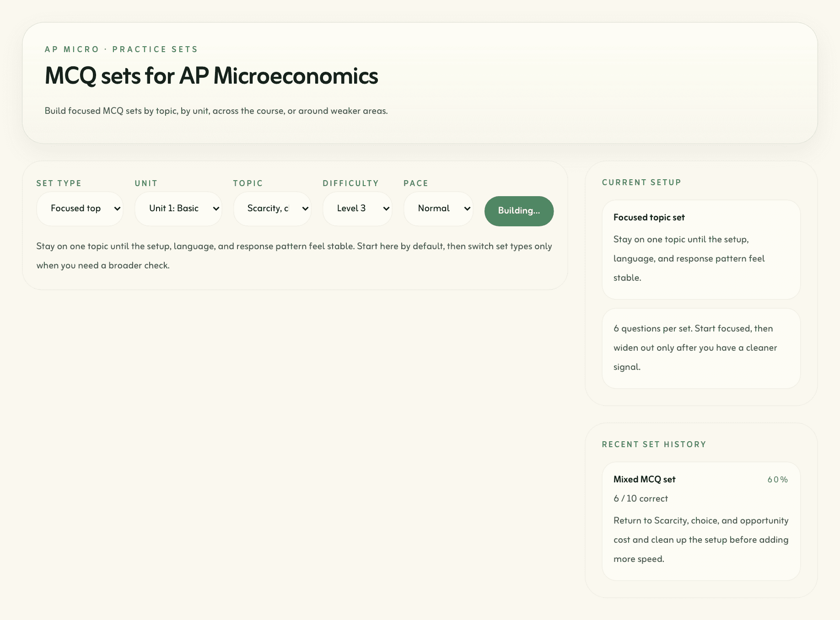Click the Current Setup panel heading

(641, 182)
